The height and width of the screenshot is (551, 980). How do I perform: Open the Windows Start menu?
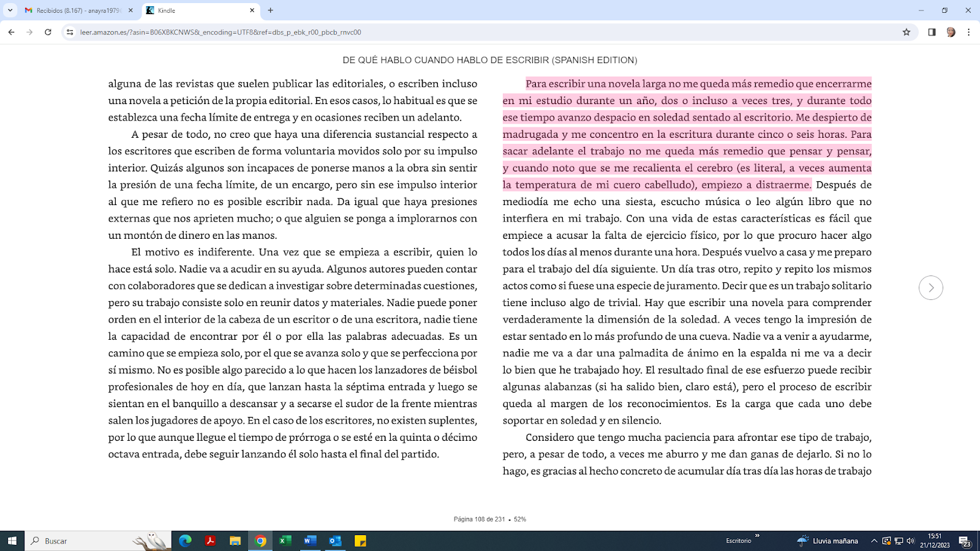point(12,541)
